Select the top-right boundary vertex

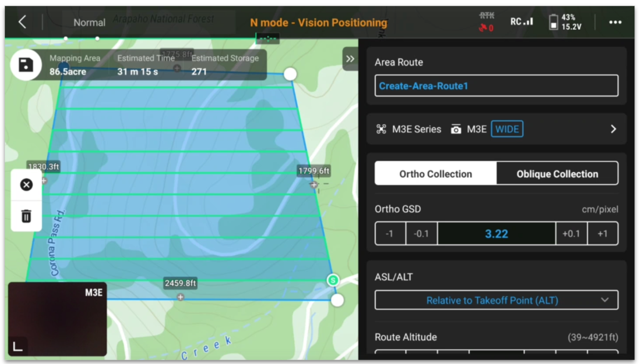coord(290,74)
